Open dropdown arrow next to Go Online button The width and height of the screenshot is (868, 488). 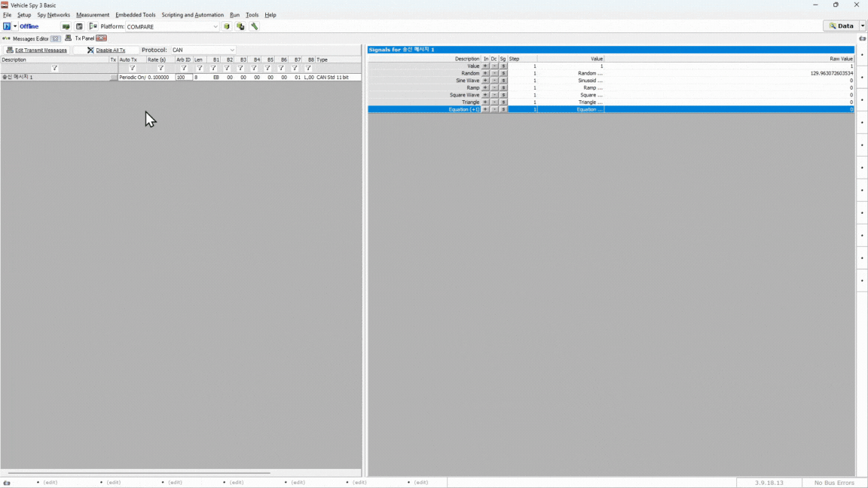pos(15,26)
